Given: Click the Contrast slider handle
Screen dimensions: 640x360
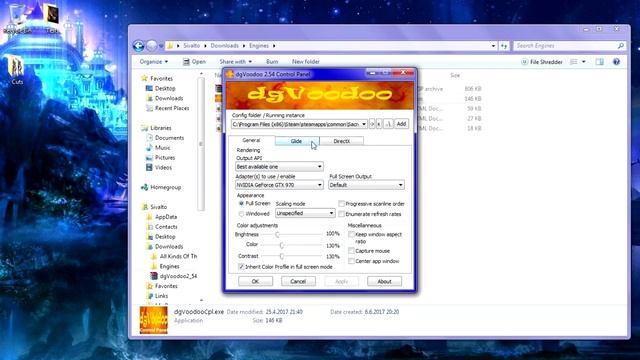Looking at the screenshot, I should (x=282, y=256).
